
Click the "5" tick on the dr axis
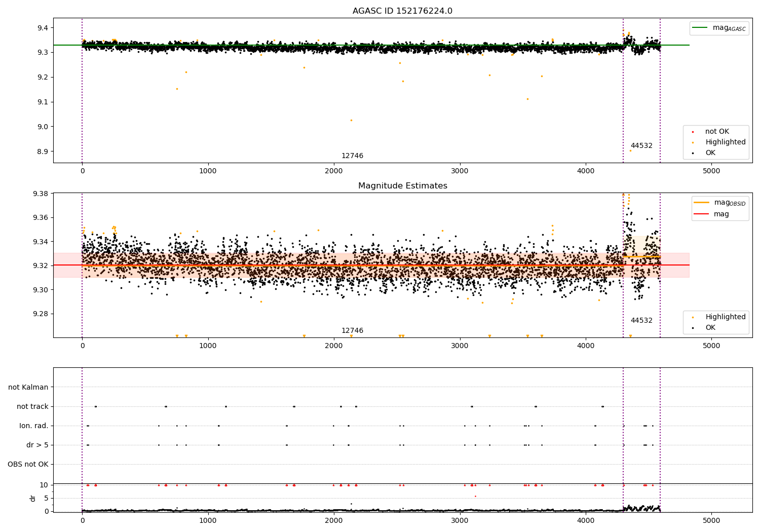tap(46, 499)
